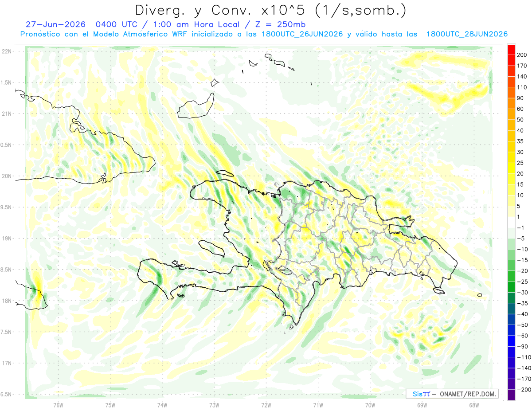Click the '74W' longitude label
The image size is (532, 411).
coord(162,405)
